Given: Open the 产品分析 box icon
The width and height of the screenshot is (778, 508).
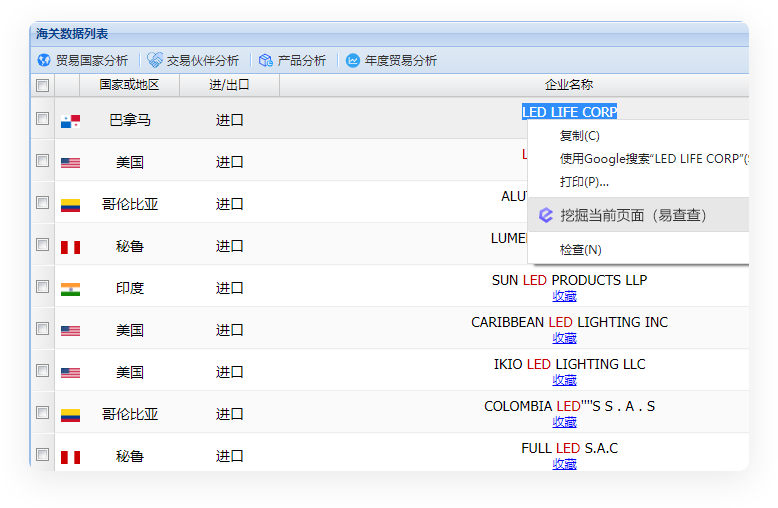Looking at the screenshot, I should (x=266, y=60).
